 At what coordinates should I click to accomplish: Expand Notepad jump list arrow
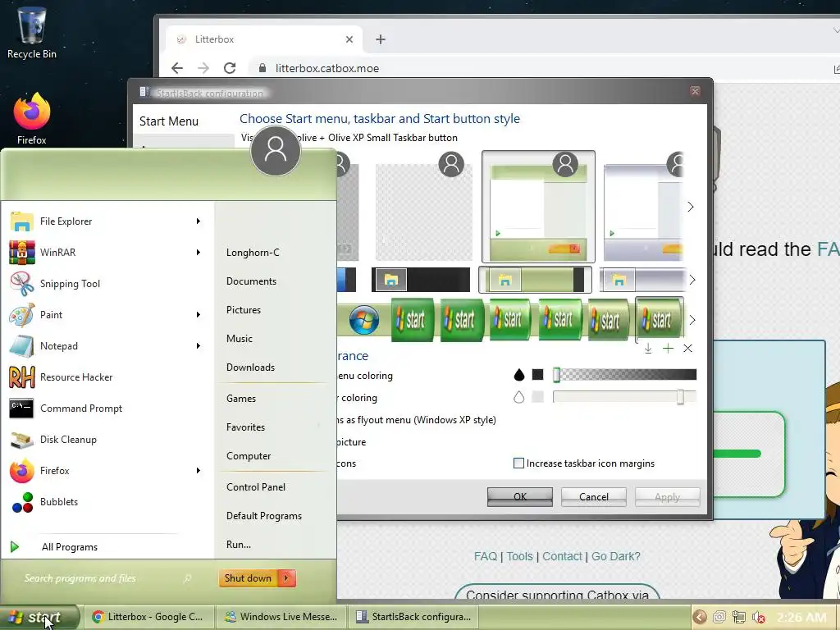(199, 346)
